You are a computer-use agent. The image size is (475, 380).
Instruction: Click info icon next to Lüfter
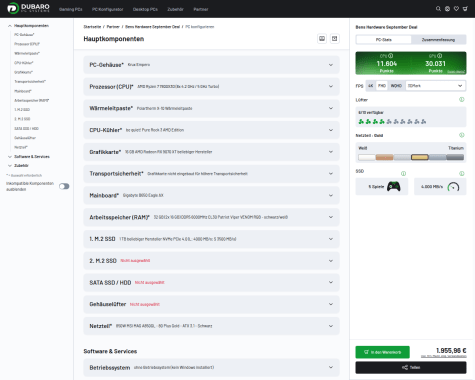pos(462,99)
